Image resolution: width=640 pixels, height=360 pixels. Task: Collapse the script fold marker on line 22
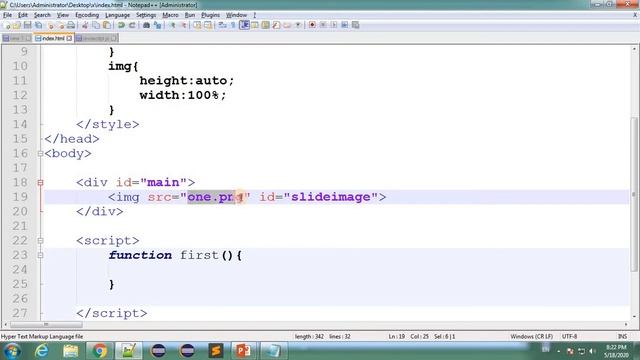tap(40, 240)
